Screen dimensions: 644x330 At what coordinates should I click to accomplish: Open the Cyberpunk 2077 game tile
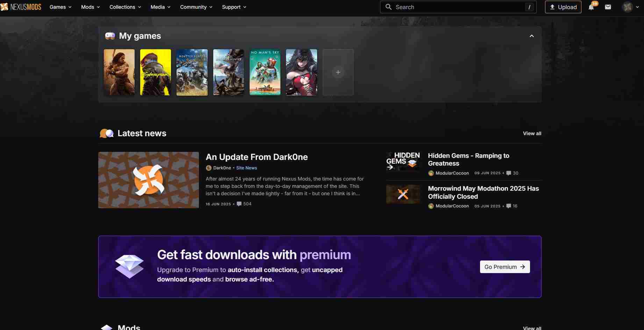[x=156, y=72]
